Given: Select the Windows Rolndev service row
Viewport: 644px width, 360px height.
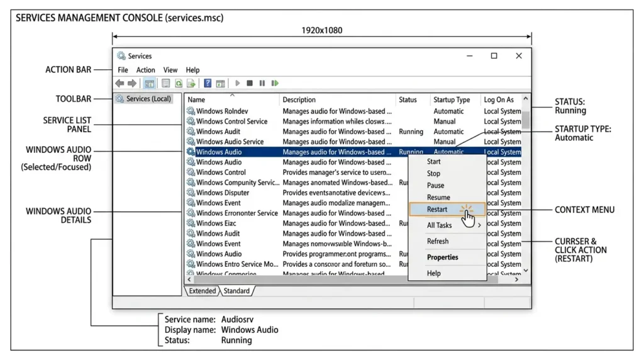Looking at the screenshot, I should coord(353,111).
